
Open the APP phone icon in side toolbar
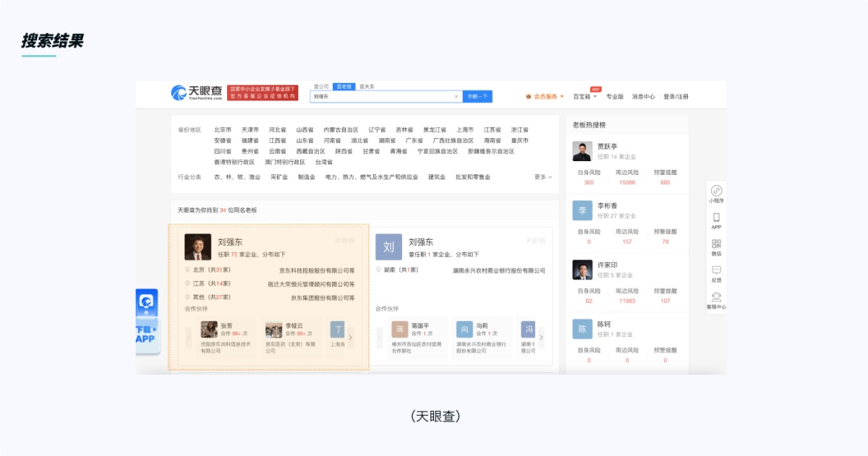(716, 218)
